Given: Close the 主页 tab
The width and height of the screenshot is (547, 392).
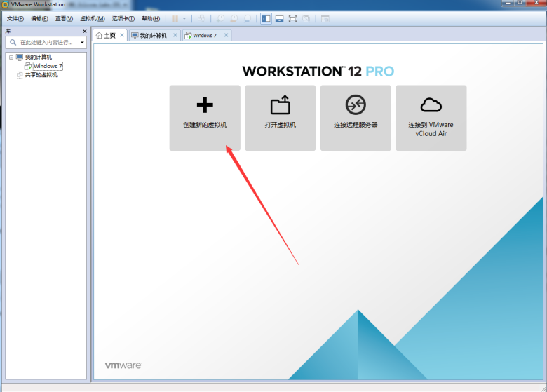Looking at the screenshot, I should 122,35.
